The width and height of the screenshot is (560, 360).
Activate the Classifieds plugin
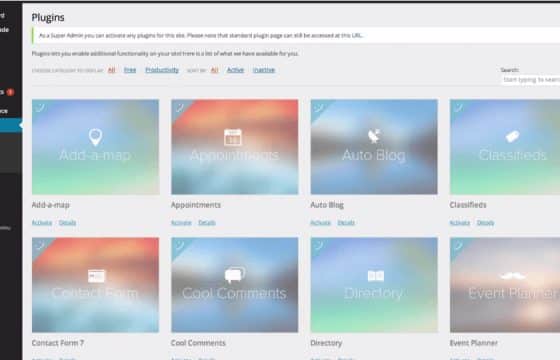tap(460, 223)
